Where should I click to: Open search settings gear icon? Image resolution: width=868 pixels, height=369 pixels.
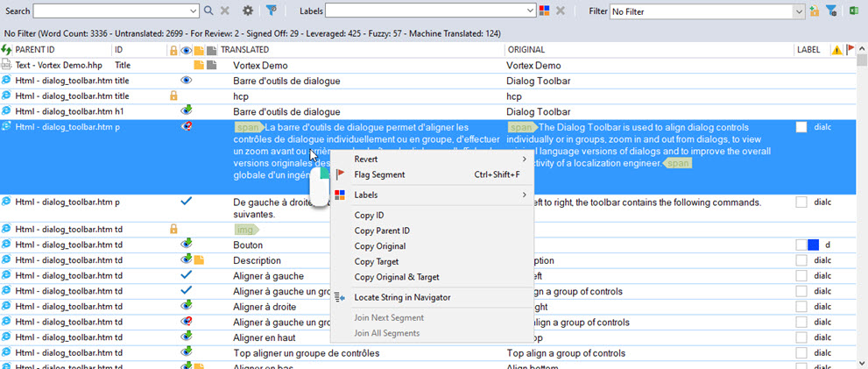pyautogui.click(x=248, y=11)
